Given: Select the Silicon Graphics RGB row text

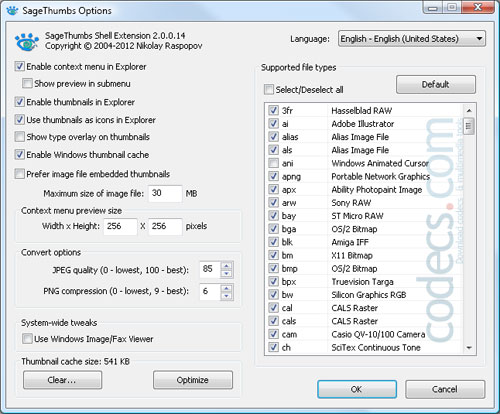Looking at the screenshot, I should pos(369,295).
